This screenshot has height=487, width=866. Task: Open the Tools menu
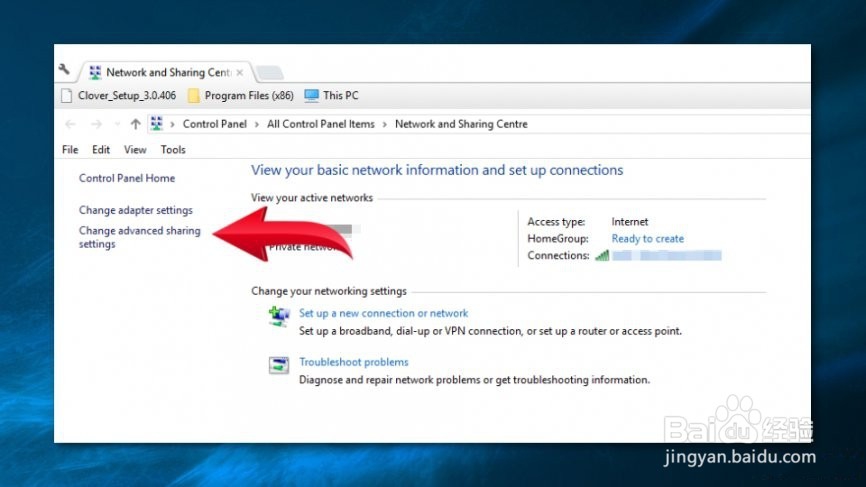coord(173,150)
